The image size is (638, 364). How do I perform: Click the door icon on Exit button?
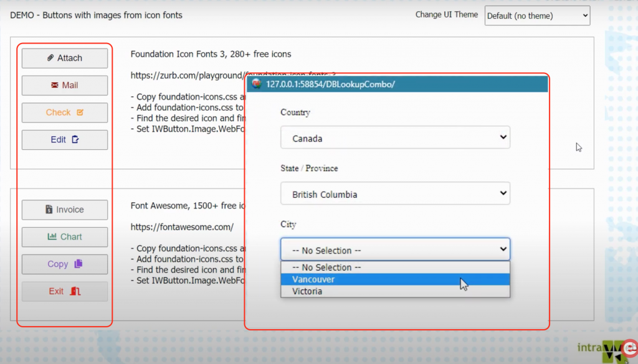point(75,291)
